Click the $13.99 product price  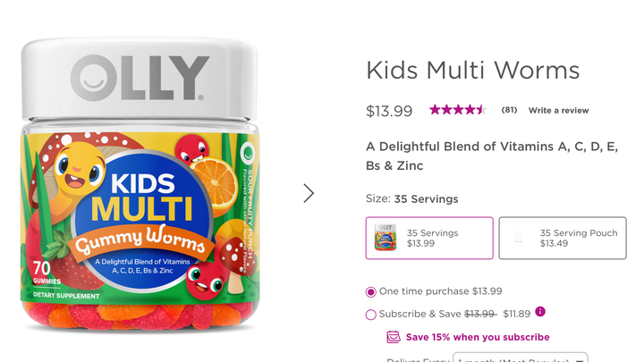pyautogui.click(x=389, y=111)
